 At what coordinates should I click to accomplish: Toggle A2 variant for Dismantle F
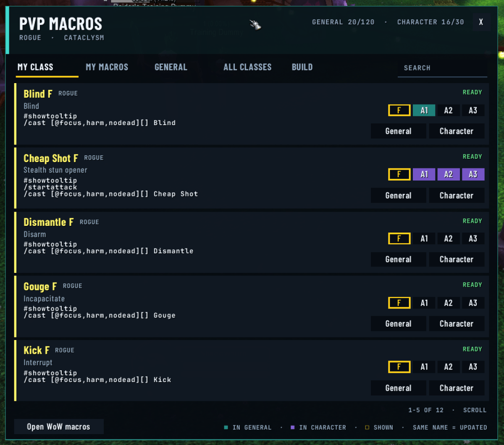click(x=449, y=238)
